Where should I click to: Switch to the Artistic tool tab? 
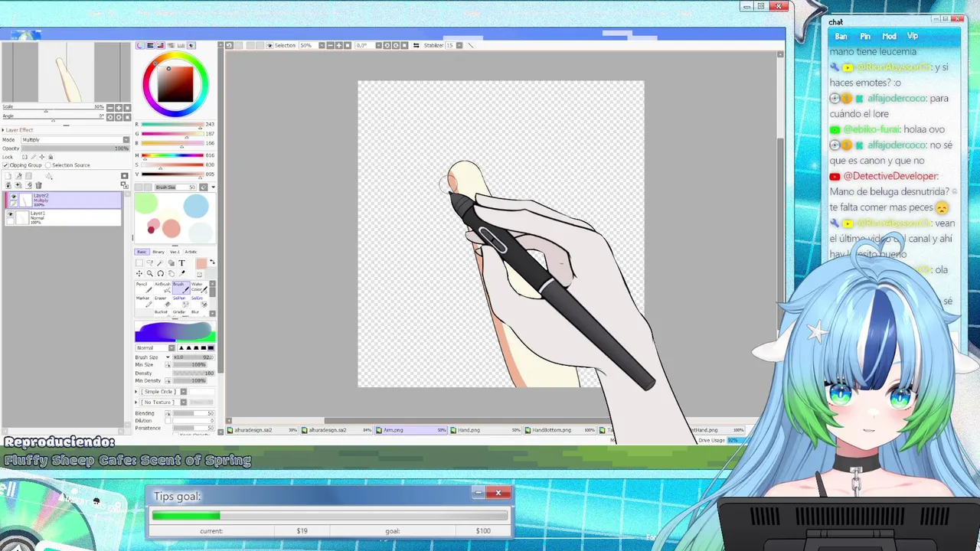coord(191,252)
